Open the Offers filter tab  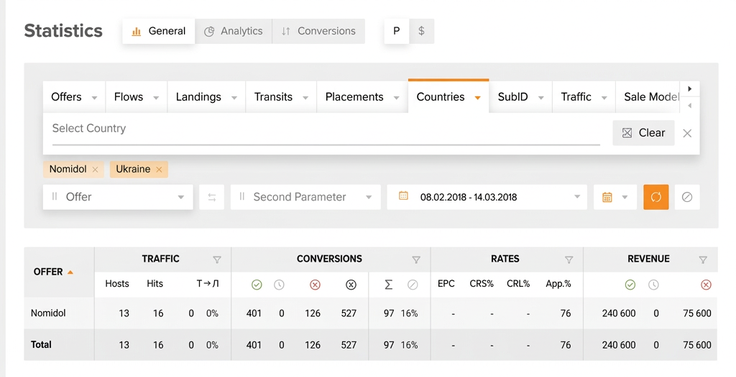point(74,97)
